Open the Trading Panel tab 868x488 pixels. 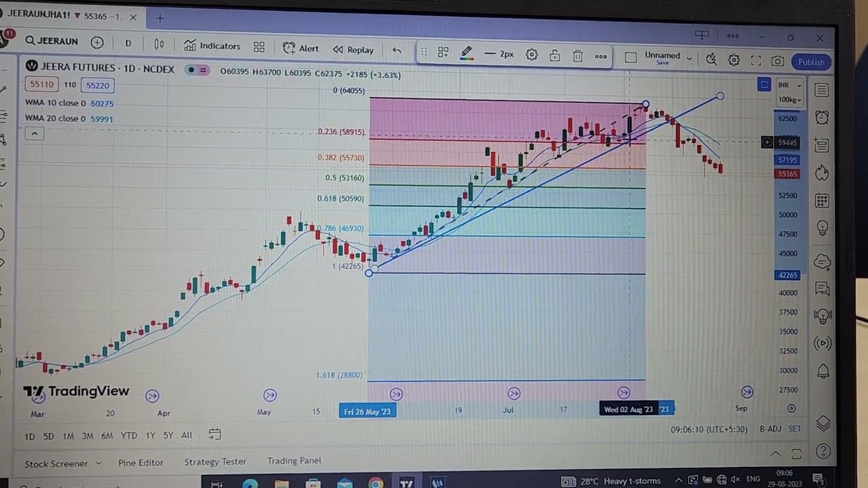pos(294,461)
